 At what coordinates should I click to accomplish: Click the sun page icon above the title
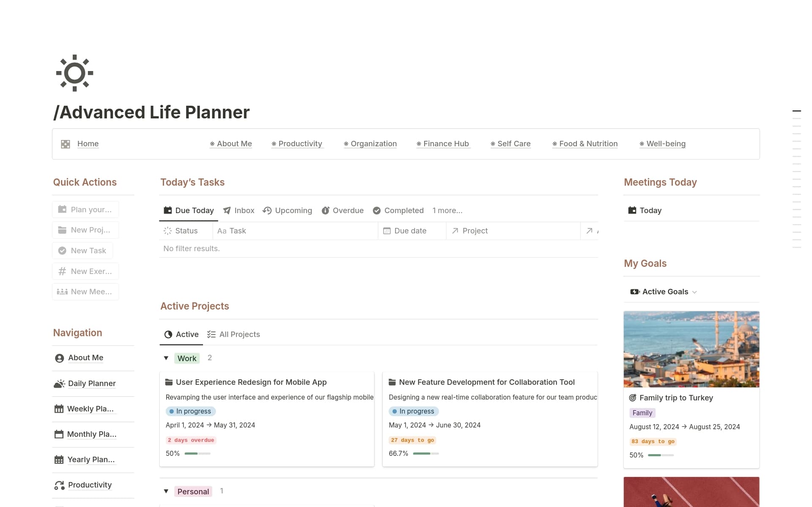click(x=74, y=73)
